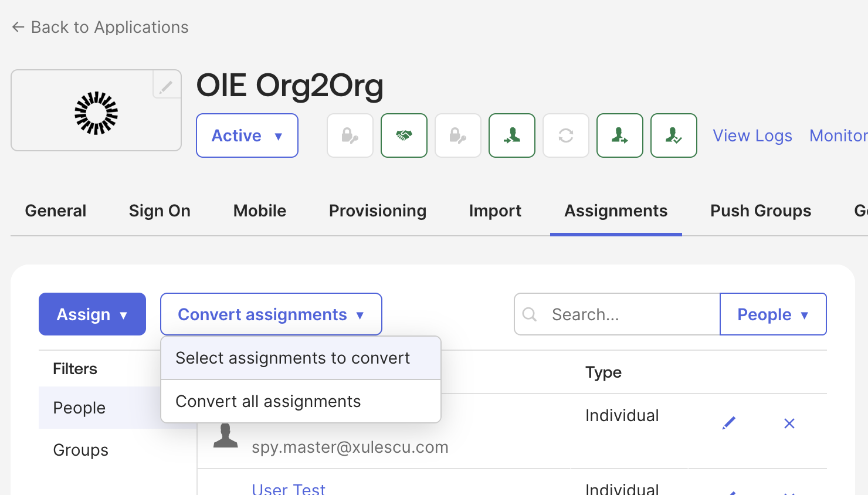
Task: Click the blue X to remove the Individual assignment
Action: click(x=789, y=423)
